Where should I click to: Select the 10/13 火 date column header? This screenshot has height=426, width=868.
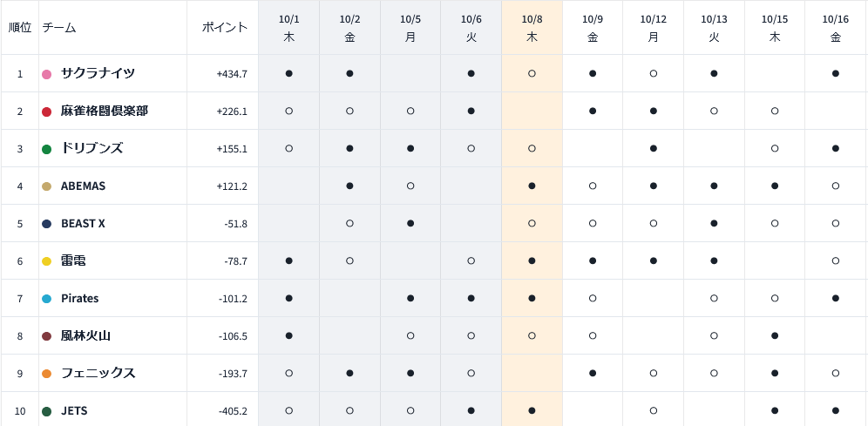click(714, 28)
